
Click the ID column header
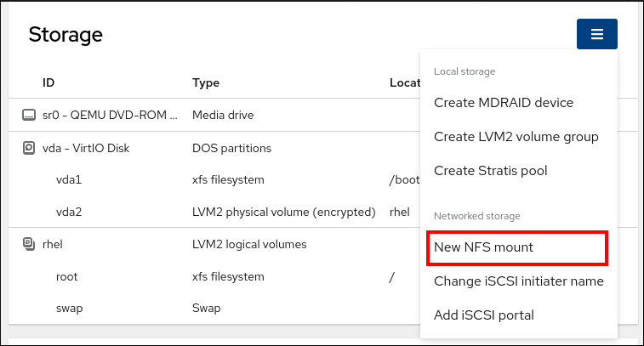pyautogui.click(x=48, y=82)
